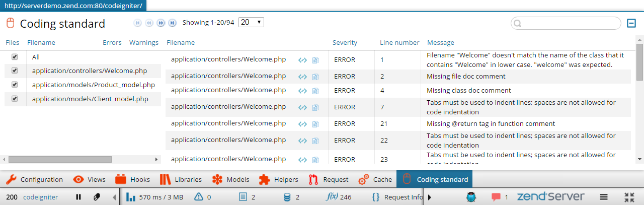Uncheck the Client_model.php file checkbox
Image resolution: width=644 pixels, height=205 pixels.
[x=15, y=99]
